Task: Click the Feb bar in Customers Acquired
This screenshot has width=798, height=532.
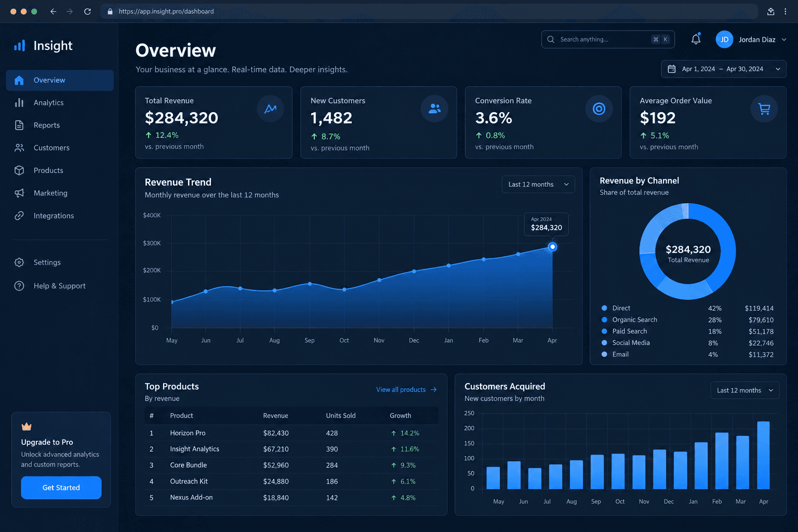Action: tap(722, 461)
